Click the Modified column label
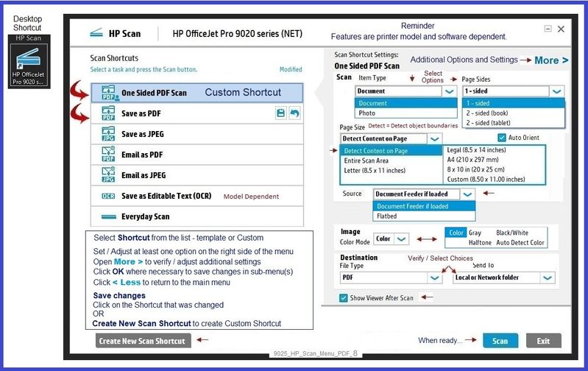This screenshot has height=371, width=588. tap(291, 69)
